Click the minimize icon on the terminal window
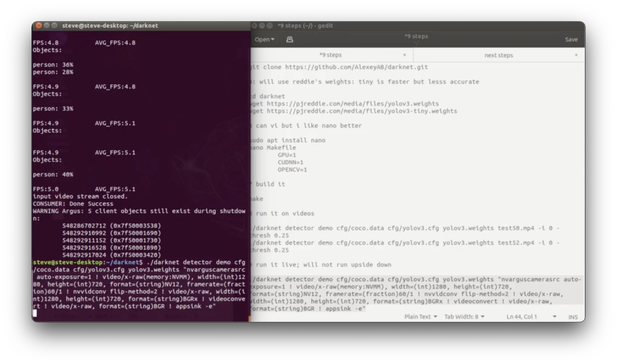 click(x=47, y=26)
